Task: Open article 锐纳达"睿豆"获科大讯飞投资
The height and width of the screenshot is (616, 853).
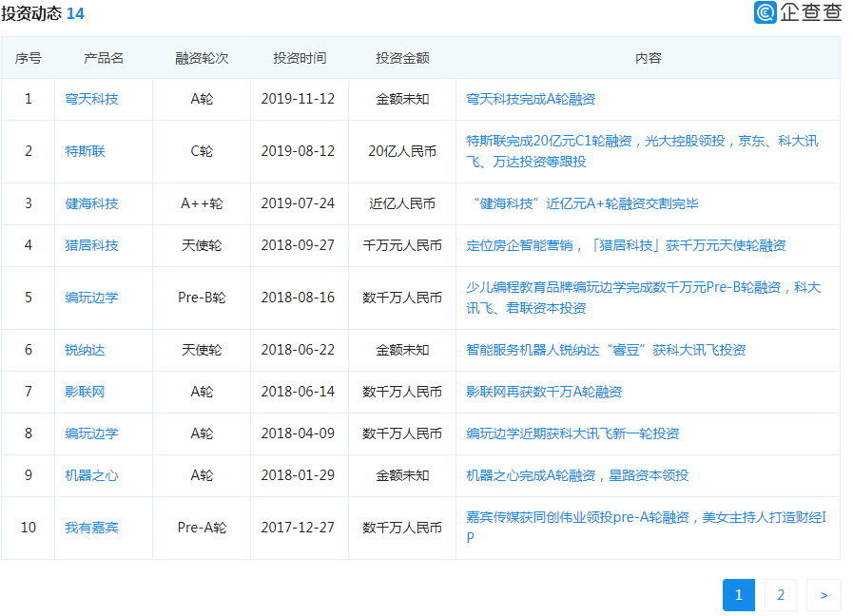Action: (x=606, y=350)
